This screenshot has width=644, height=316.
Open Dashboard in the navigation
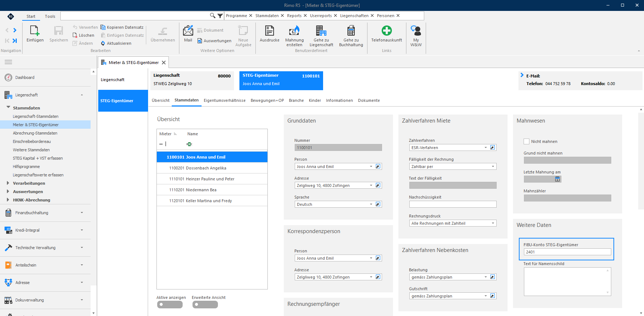tap(25, 77)
